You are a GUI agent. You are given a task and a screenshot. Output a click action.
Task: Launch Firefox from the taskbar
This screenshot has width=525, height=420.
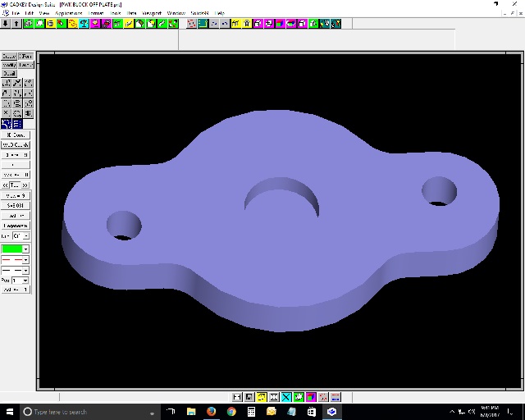pyautogui.click(x=211, y=412)
